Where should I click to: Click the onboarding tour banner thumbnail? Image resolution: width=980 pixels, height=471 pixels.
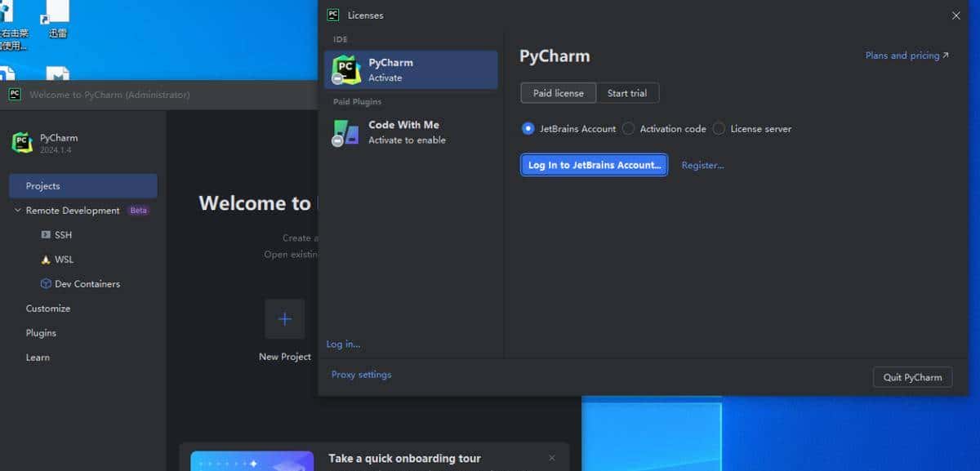(252, 460)
